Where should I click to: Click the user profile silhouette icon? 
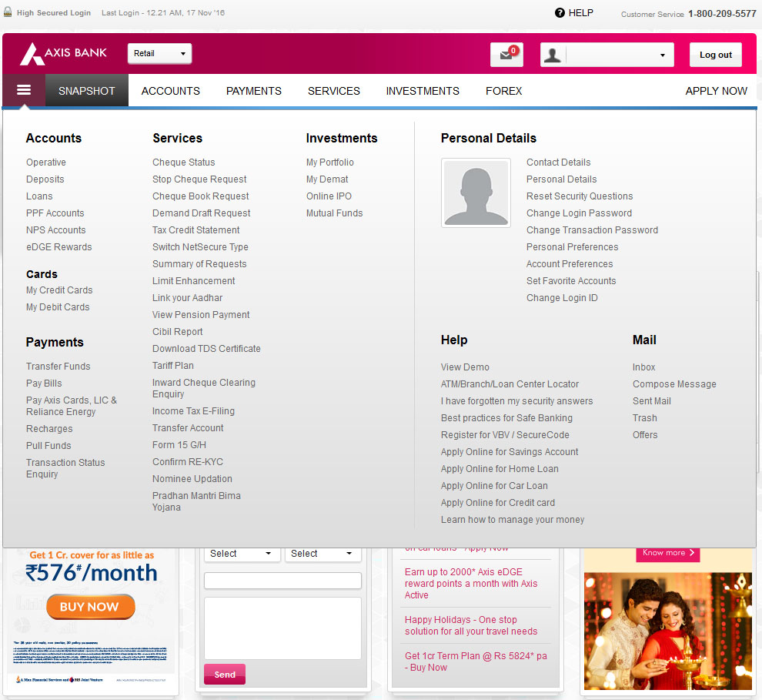click(x=552, y=55)
